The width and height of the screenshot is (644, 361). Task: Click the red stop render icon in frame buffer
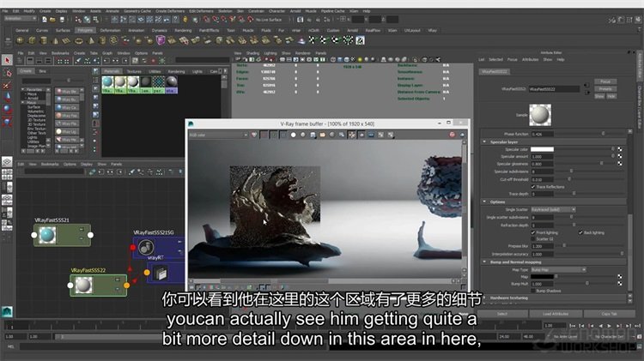(x=453, y=135)
